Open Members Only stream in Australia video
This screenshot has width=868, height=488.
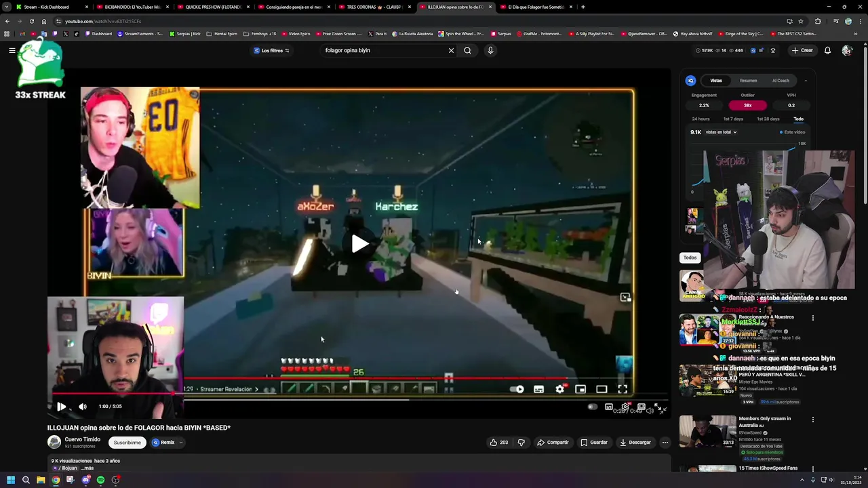pos(764,422)
